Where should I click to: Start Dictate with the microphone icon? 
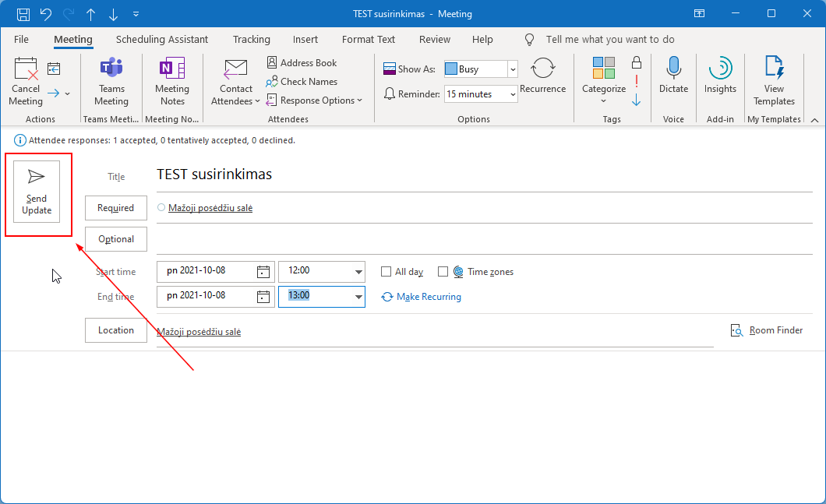[x=673, y=69]
